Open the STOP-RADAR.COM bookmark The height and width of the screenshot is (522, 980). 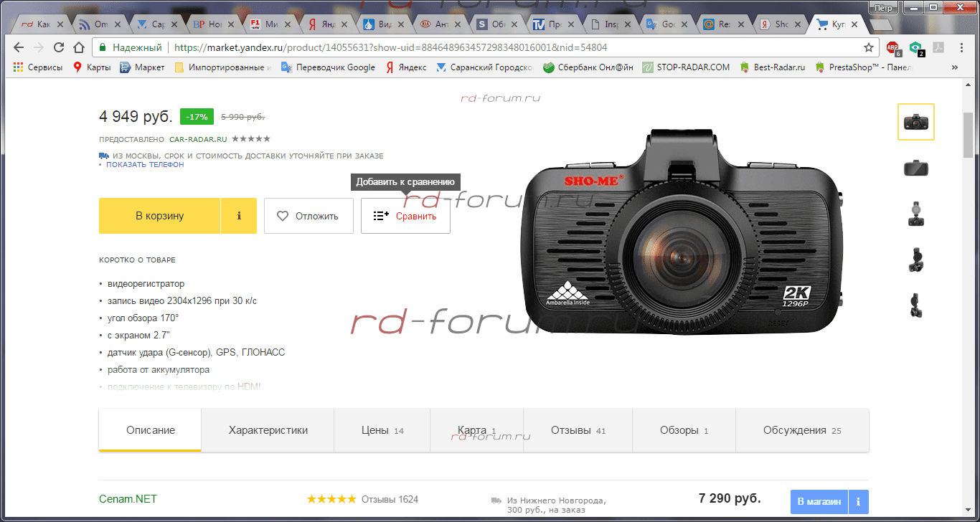tap(685, 67)
